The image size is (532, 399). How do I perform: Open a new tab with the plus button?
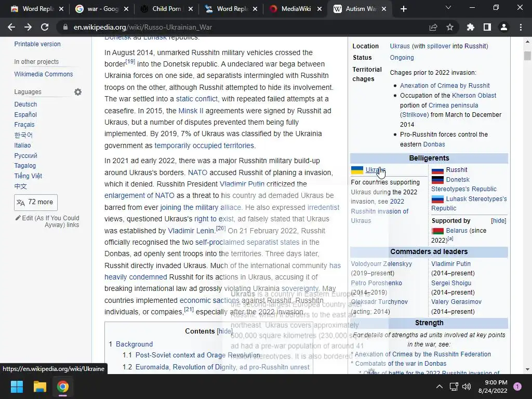(x=403, y=9)
